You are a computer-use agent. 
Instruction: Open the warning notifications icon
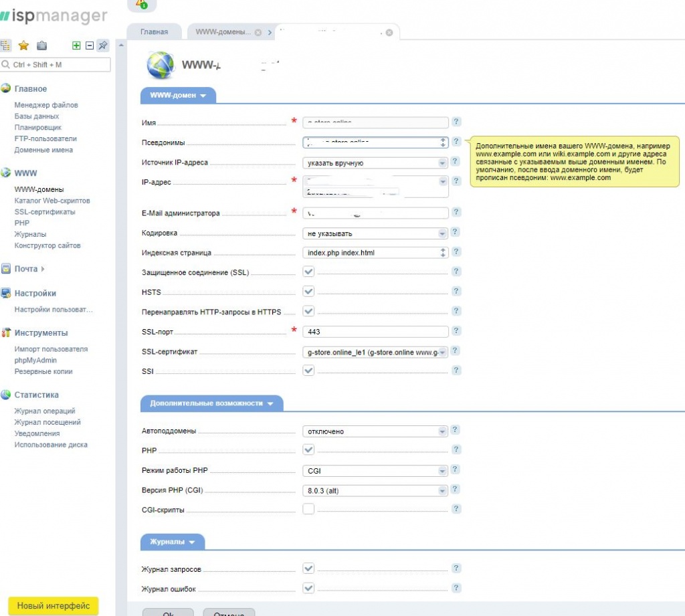click(141, 4)
